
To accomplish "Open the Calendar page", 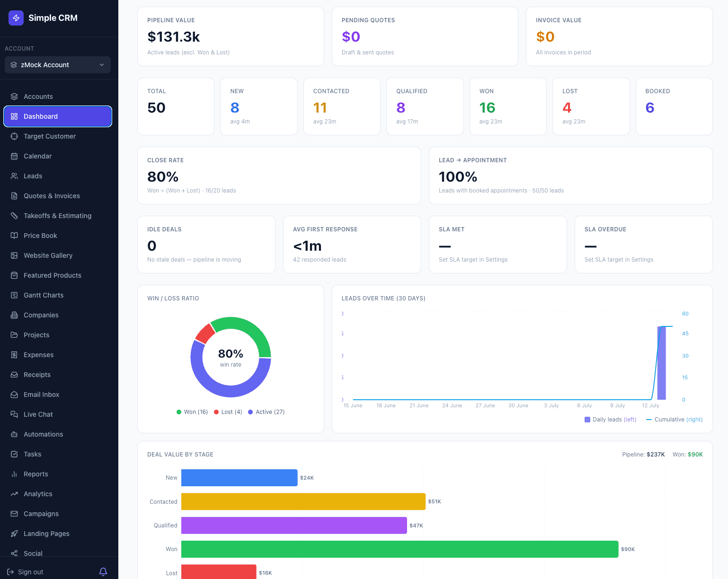I will click(58, 156).
